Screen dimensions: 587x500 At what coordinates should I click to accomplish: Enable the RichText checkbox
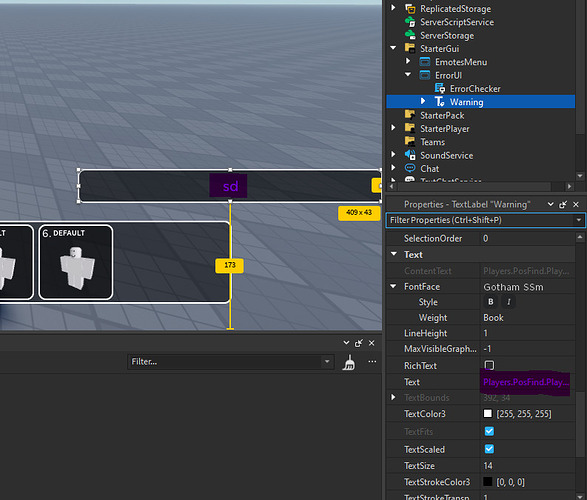[x=489, y=365]
